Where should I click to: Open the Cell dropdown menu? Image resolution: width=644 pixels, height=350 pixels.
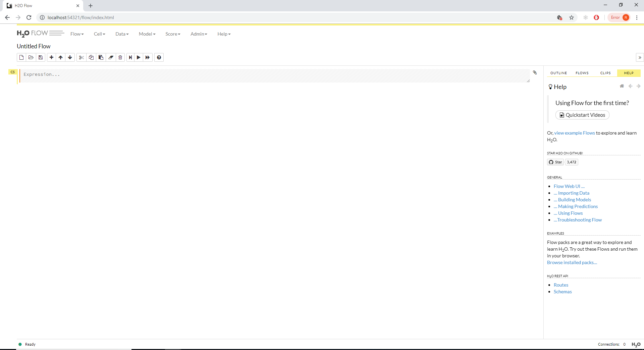pos(100,34)
